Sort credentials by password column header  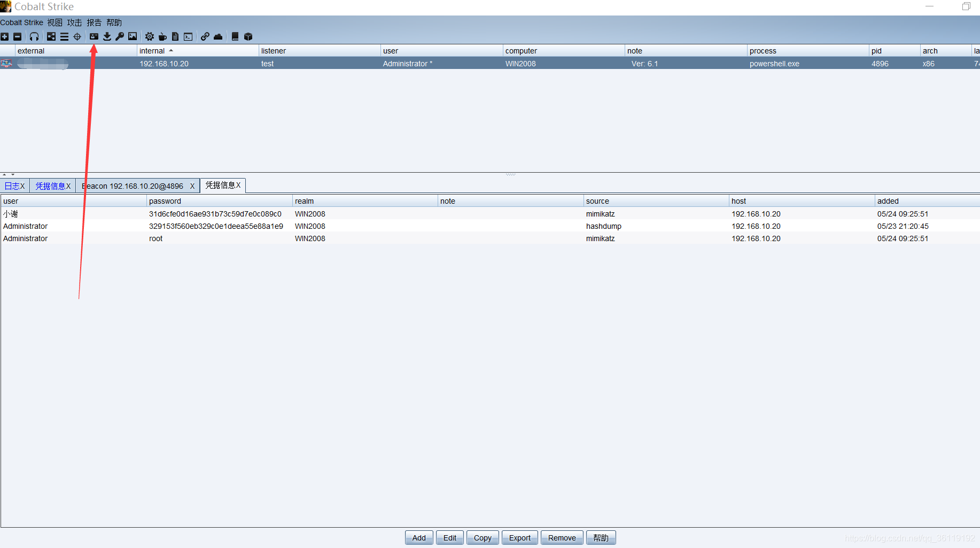click(220, 201)
